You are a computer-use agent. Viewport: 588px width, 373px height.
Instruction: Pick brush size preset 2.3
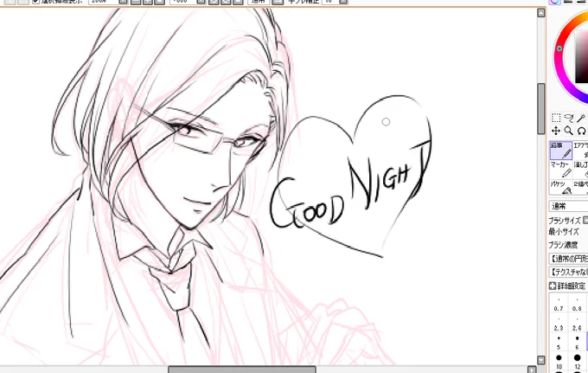click(x=559, y=324)
